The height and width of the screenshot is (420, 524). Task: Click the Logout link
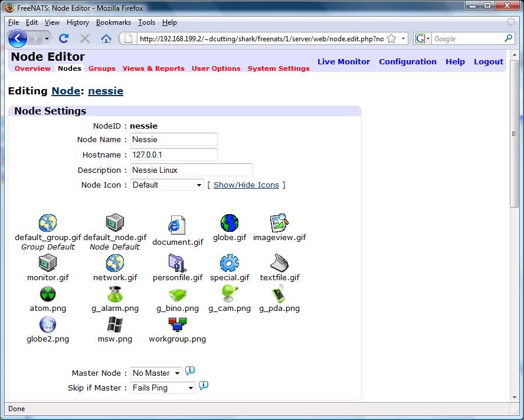tap(489, 62)
